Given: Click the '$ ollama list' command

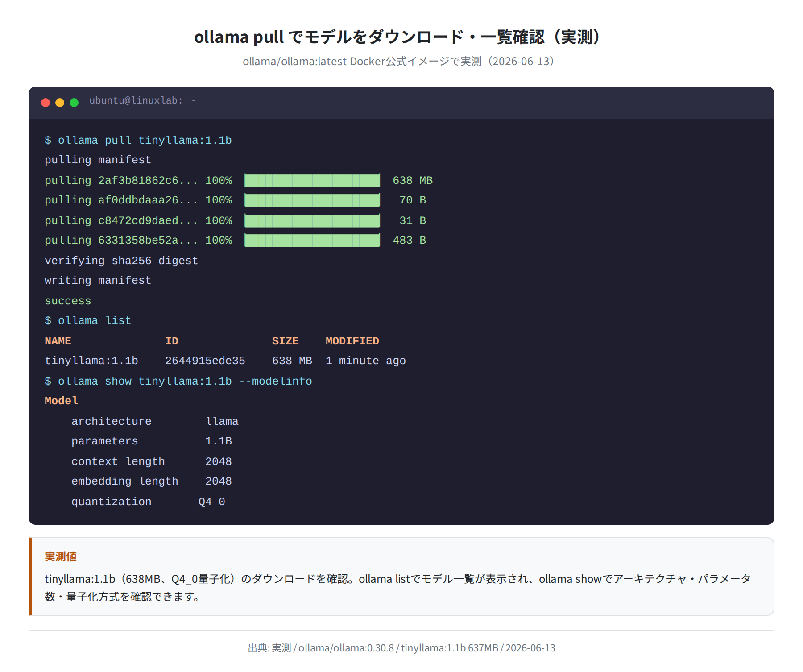Looking at the screenshot, I should click(88, 320).
